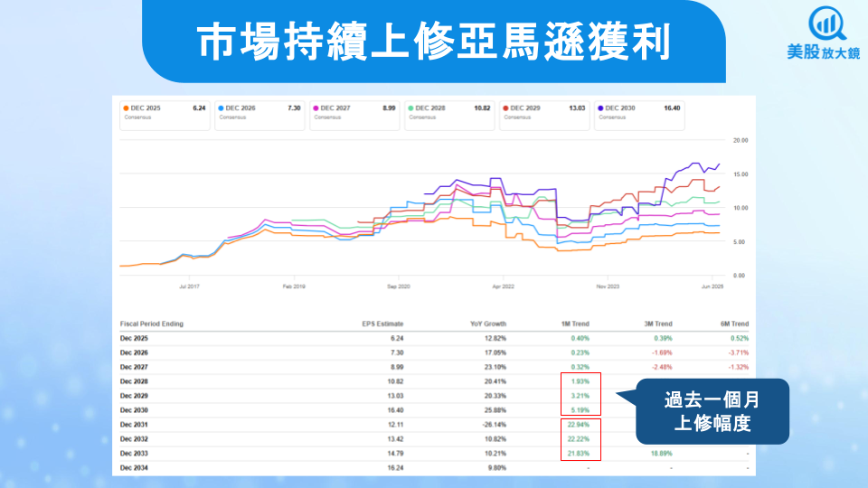Select the Dec 2031 table row label
The width and height of the screenshot is (868, 488).
[x=134, y=425]
